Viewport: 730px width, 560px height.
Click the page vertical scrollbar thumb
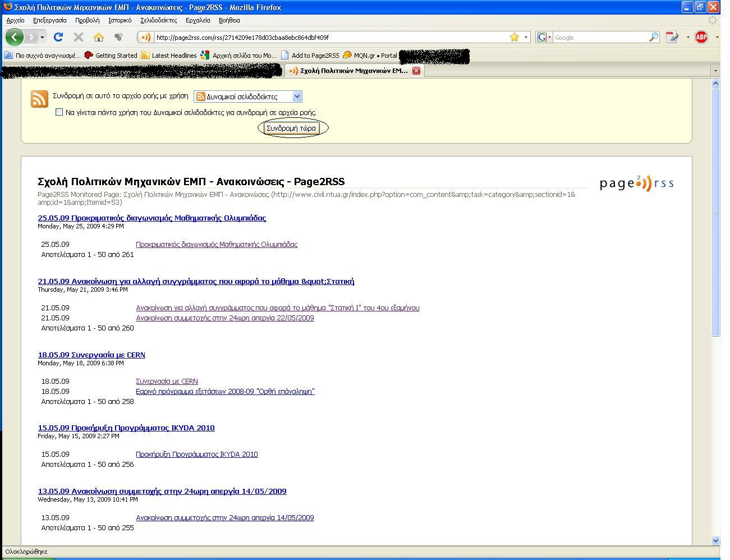[x=715, y=212]
